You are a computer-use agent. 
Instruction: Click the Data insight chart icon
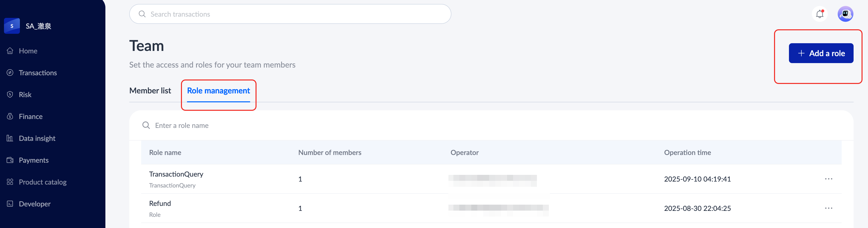[x=10, y=138]
